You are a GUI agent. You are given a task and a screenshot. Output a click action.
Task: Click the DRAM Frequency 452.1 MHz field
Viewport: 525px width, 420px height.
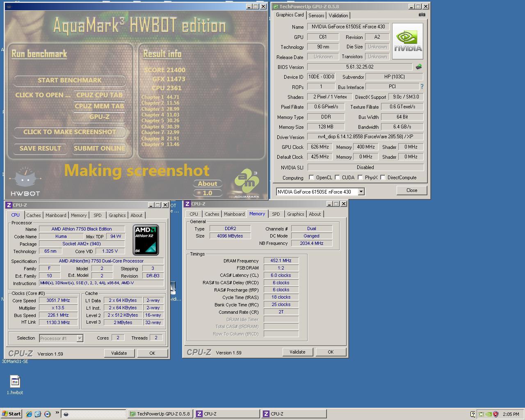click(x=281, y=261)
